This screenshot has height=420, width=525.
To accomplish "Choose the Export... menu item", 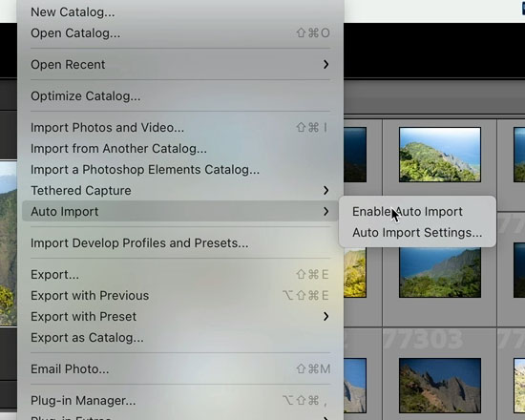I will pyautogui.click(x=180, y=275).
